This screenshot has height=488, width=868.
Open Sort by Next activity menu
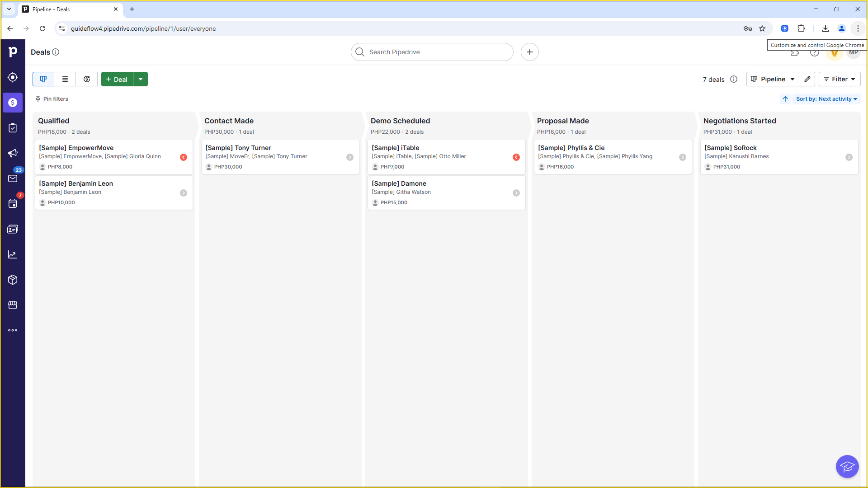pyautogui.click(x=826, y=99)
